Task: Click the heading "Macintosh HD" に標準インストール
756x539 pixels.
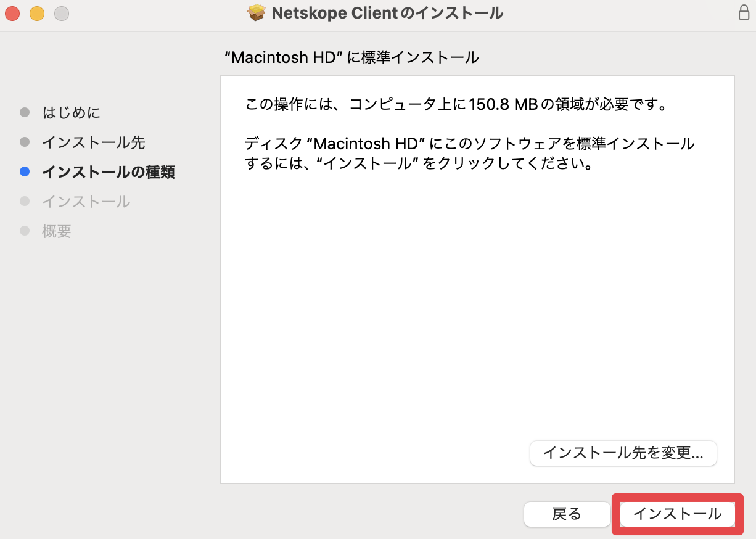Action: click(x=351, y=57)
